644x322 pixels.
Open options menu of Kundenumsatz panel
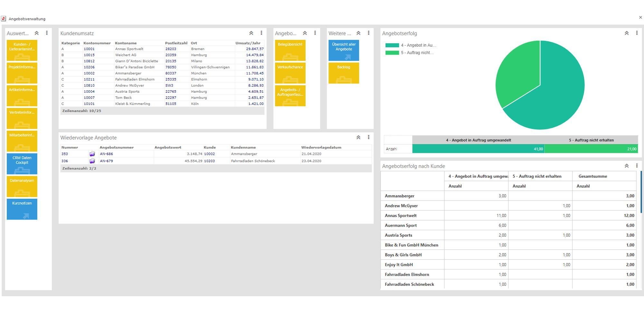(x=261, y=33)
